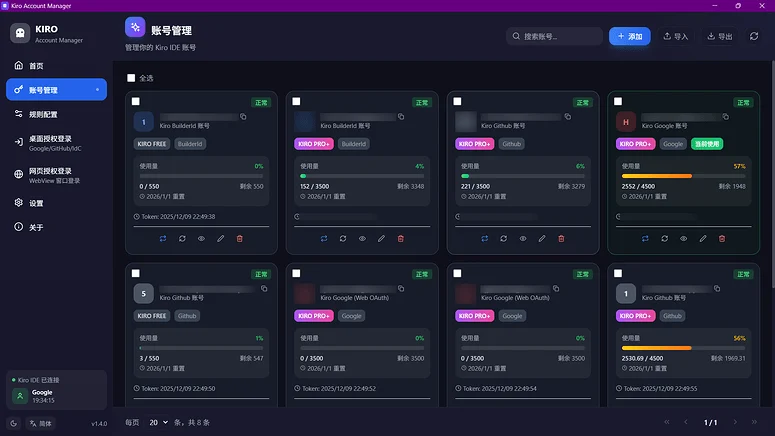The height and width of the screenshot is (436, 775).
Task: Copy the email on the 0 / 550 card
Action: 243,117
